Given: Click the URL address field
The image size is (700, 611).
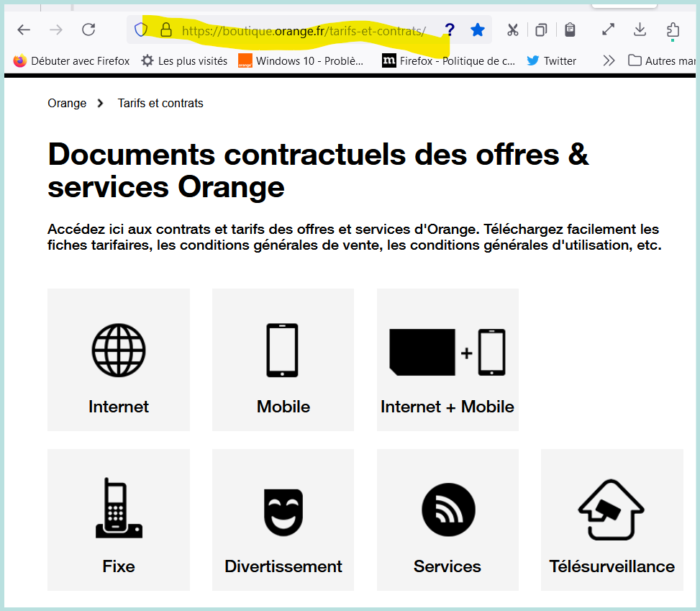Looking at the screenshot, I should tap(302, 30).
